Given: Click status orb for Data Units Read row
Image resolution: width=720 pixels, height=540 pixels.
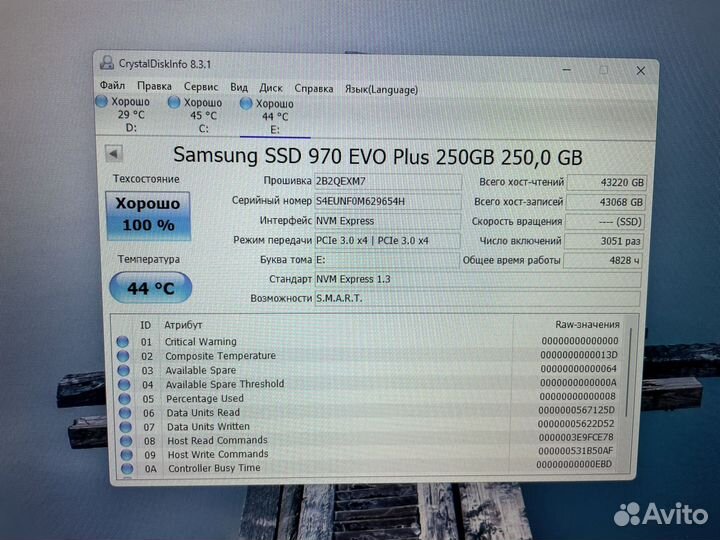Looking at the screenshot, I should (x=124, y=413).
